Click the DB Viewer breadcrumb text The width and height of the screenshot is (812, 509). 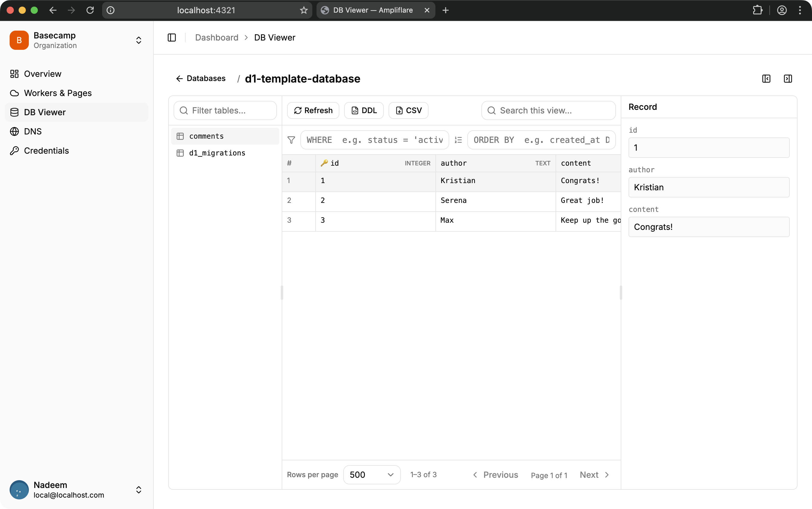[274, 38]
